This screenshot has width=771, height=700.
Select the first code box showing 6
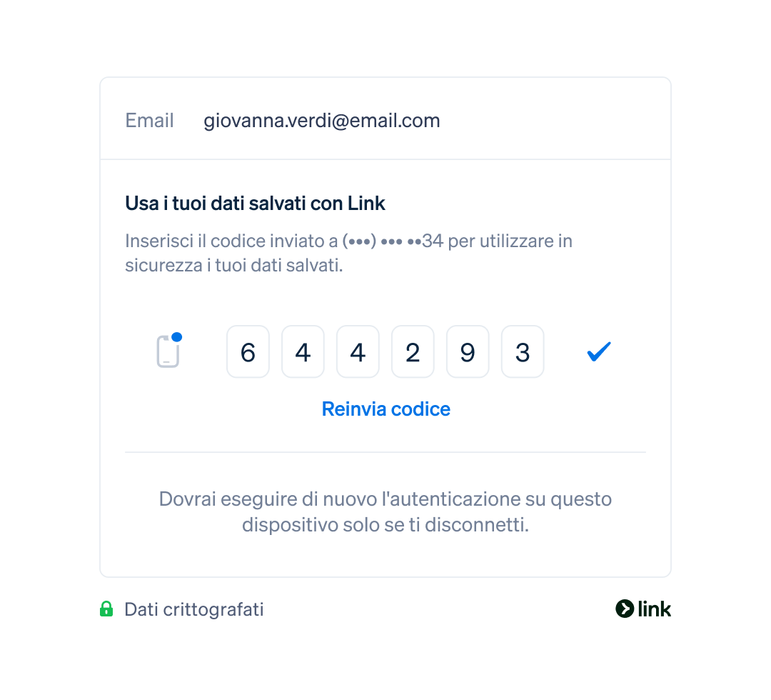pyautogui.click(x=248, y=351)
